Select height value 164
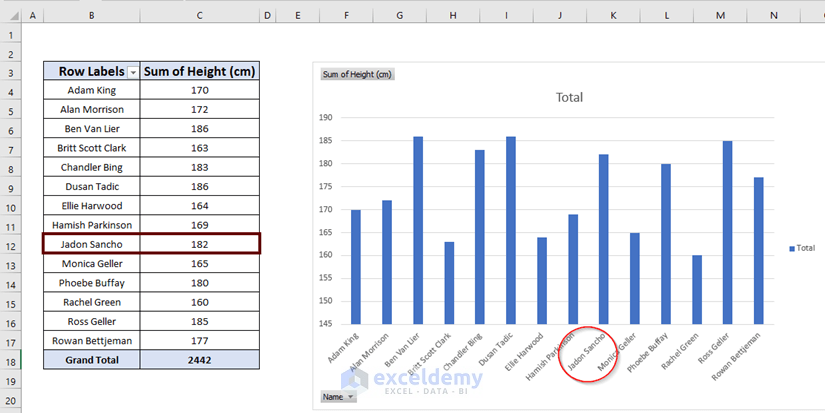The image size is (825, 413). tap(200, 206)
